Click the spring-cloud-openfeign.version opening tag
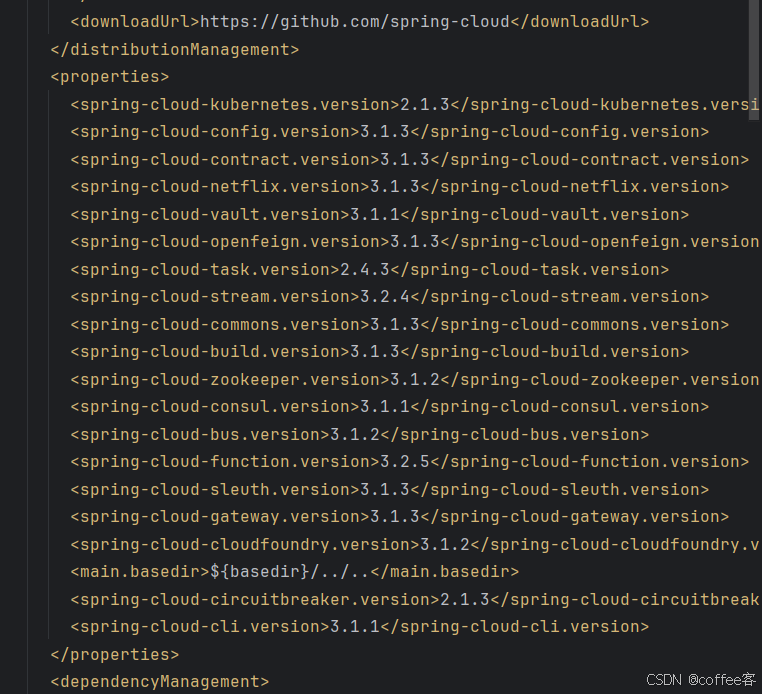The width and height of the screenshot is (762, 694). 230,242
